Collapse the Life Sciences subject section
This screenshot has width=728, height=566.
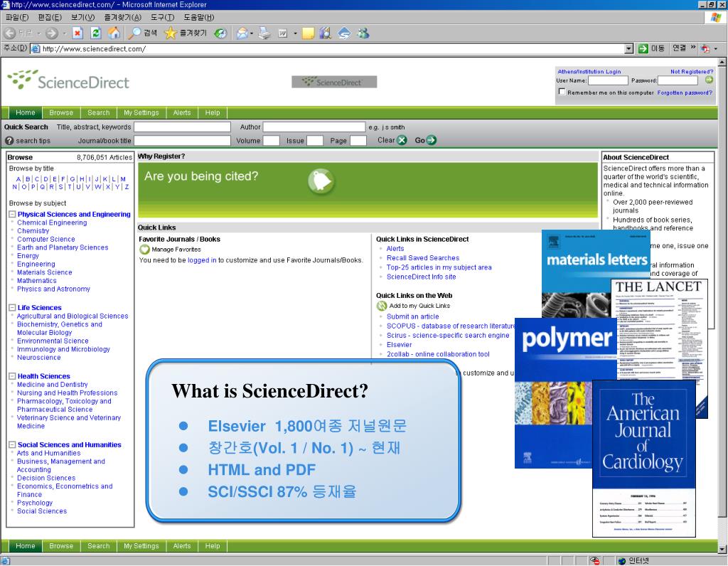click(x=13, y=307)
